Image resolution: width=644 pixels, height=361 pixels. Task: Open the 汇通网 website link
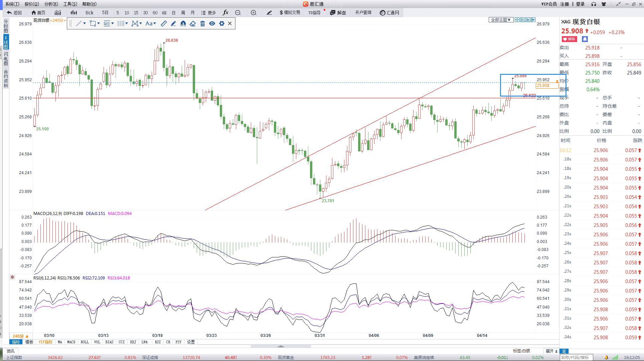389,13
